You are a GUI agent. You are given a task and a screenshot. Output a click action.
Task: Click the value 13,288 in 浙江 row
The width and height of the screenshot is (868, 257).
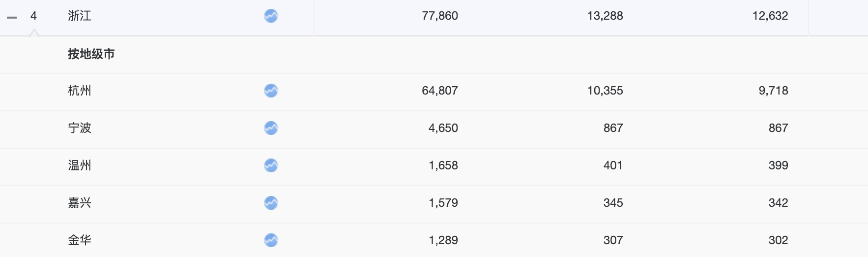[605, 16]
